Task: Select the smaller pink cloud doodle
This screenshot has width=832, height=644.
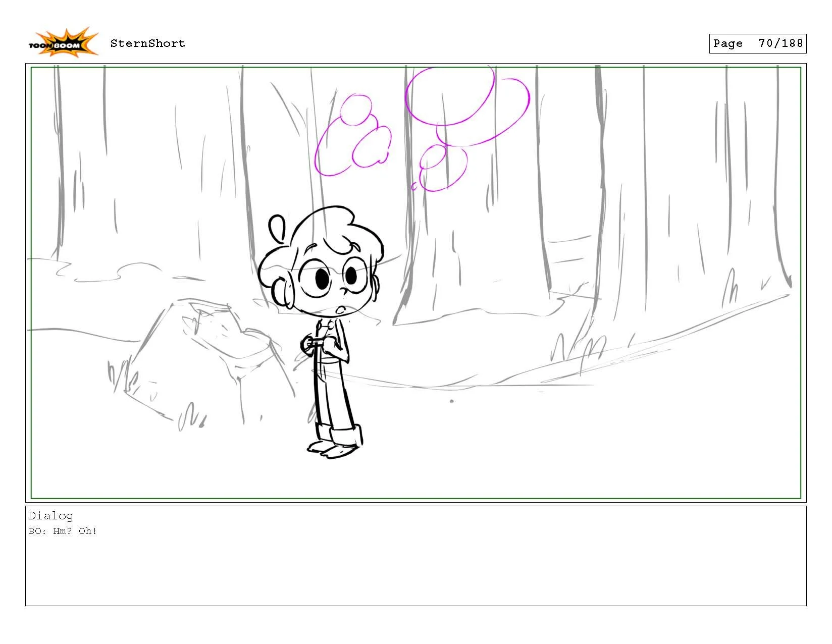Action: pos(353,136)
